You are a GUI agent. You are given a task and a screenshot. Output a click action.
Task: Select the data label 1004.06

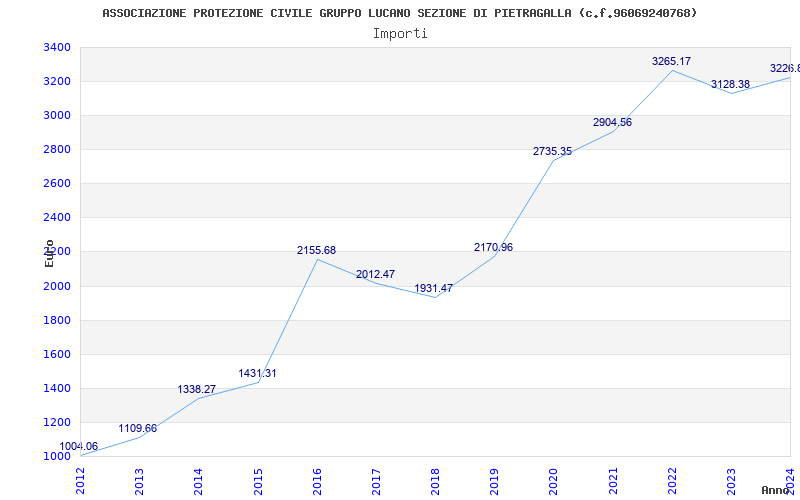point(79,446)
